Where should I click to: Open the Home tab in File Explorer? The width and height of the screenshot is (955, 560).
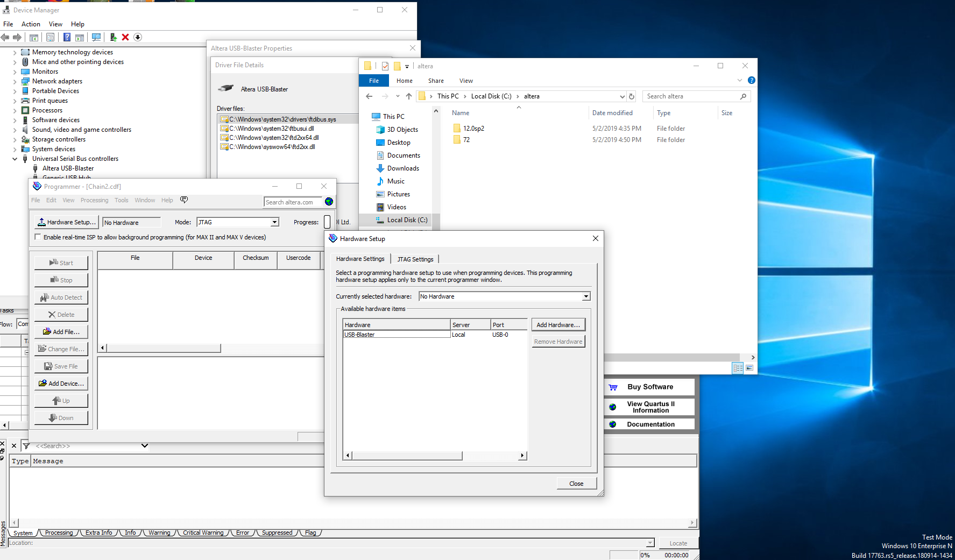pos(405,81)
